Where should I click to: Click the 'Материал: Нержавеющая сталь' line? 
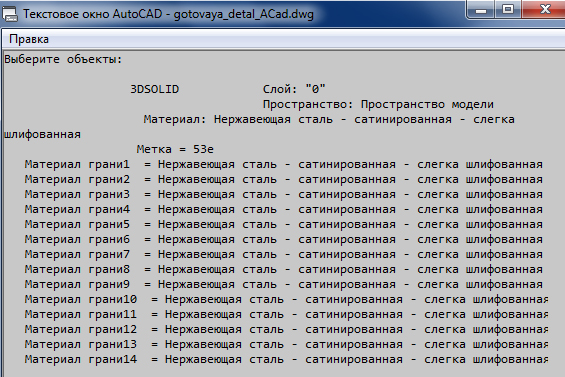coord(329,119)
